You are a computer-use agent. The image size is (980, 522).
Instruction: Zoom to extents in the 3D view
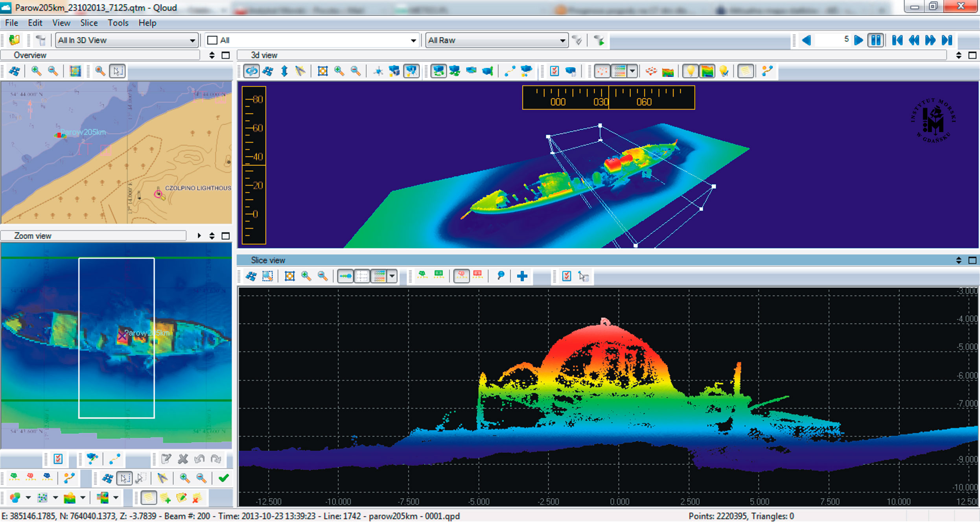pyautogui.click(x=322, y=71)
